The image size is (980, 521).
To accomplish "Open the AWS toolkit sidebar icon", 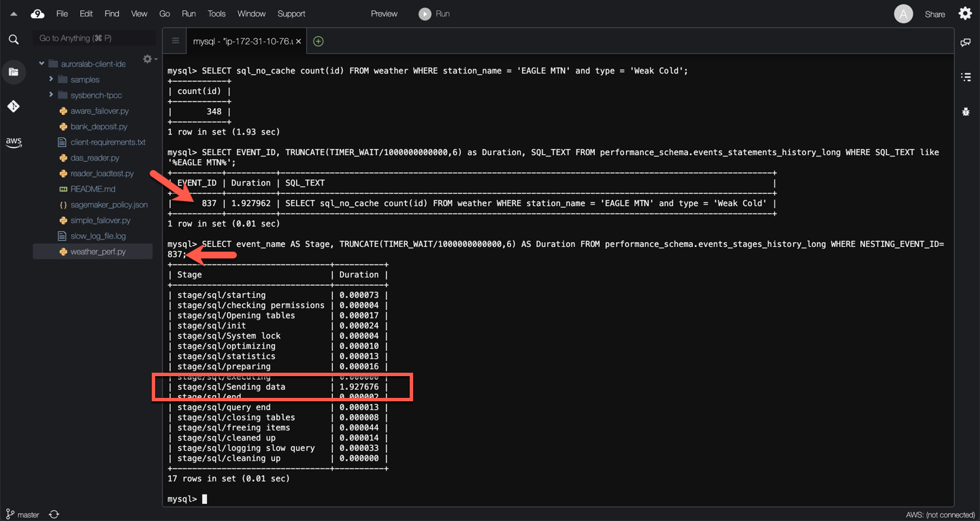I will 14,142.
